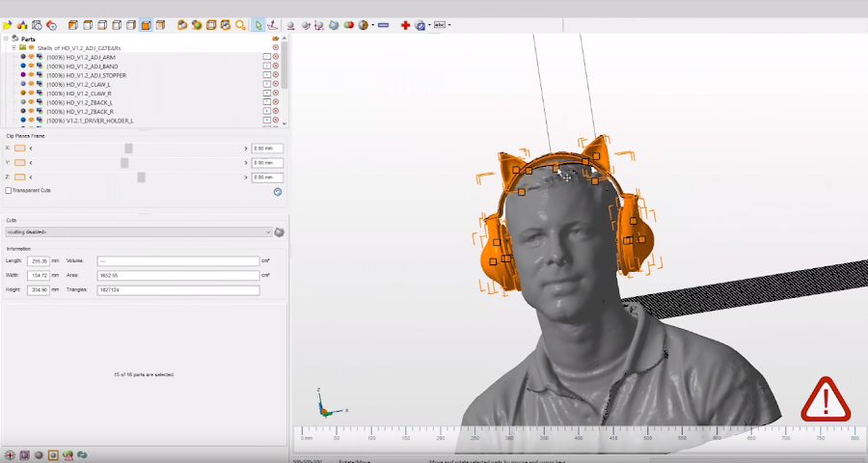Collapse the Parts tree root node
This screenshot has height=463, width=868.
[x=6, y=39]
